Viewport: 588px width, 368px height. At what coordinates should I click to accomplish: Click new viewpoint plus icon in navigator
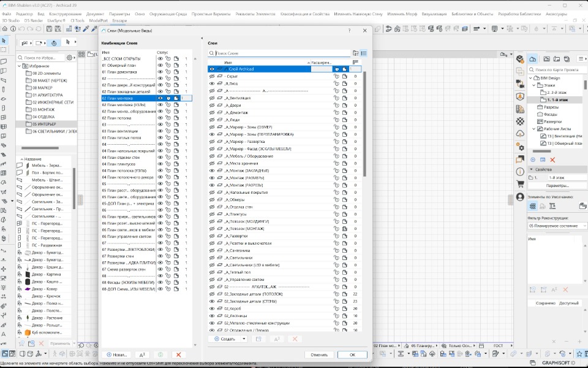[532, 160]
